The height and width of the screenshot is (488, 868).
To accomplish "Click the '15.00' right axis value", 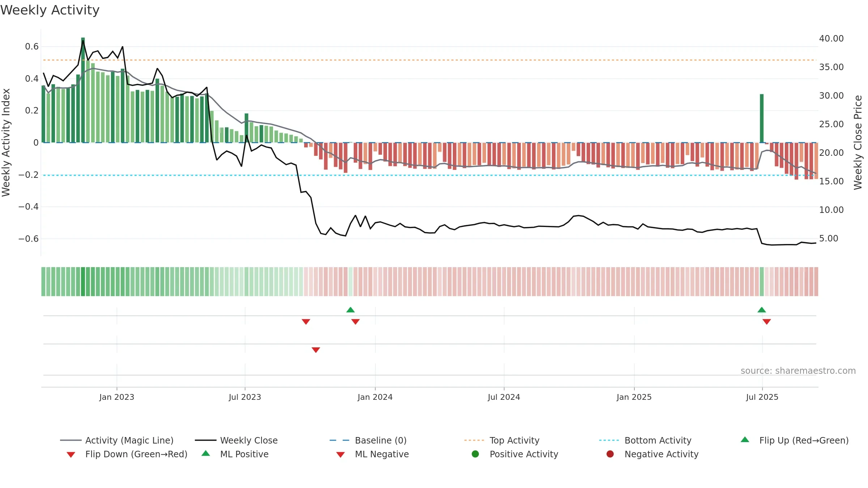I will (831, 181).
